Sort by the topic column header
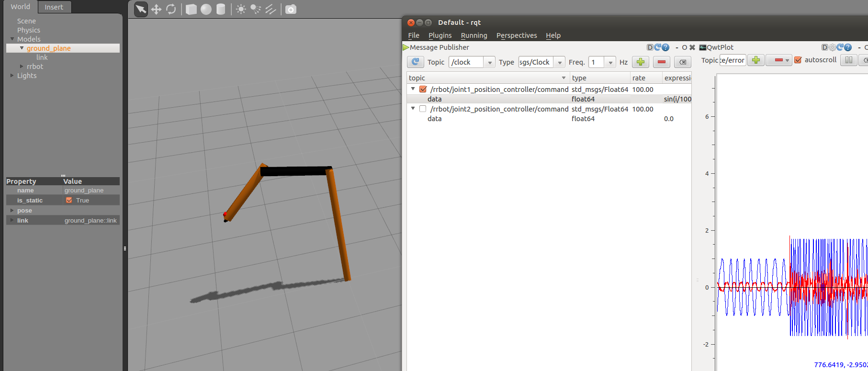Viewport: 868px width, 371px height. 488,78
